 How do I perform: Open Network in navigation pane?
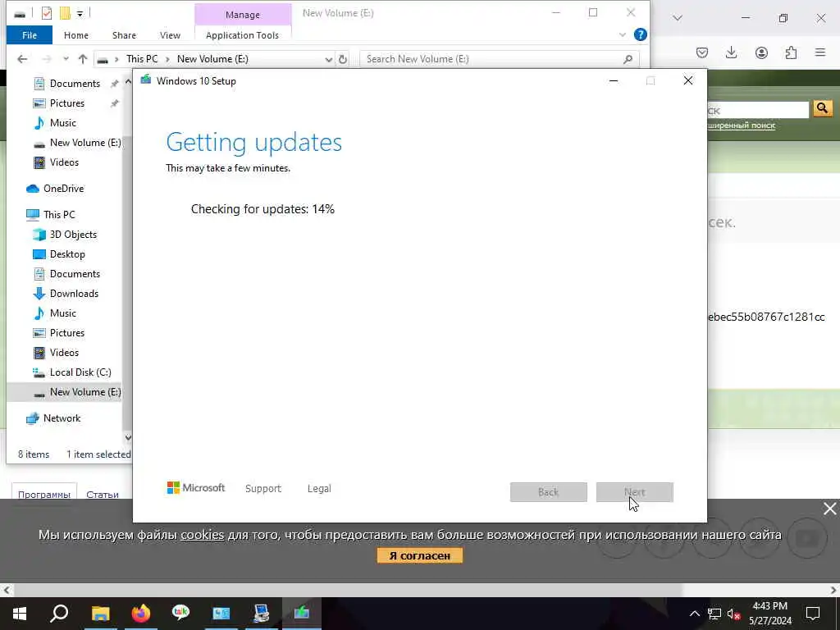[62, 418]
